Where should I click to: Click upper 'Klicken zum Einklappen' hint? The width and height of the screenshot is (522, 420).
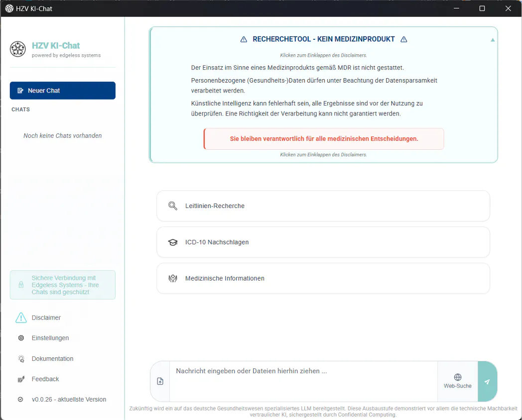pyautogui.click(x=324, y=55)
